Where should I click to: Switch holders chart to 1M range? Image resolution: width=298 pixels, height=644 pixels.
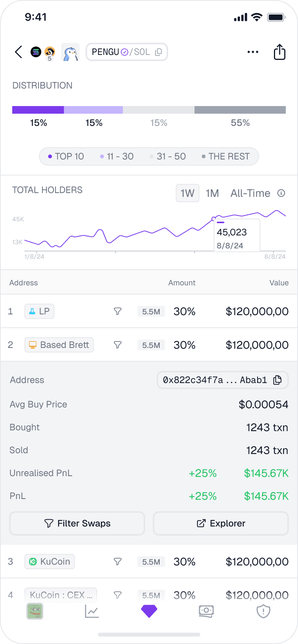(212, 193)
